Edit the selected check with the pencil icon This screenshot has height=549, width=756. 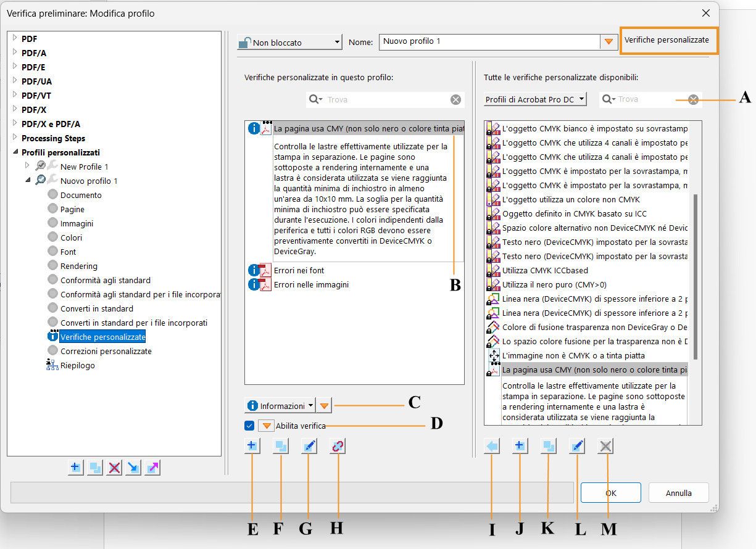309,445
